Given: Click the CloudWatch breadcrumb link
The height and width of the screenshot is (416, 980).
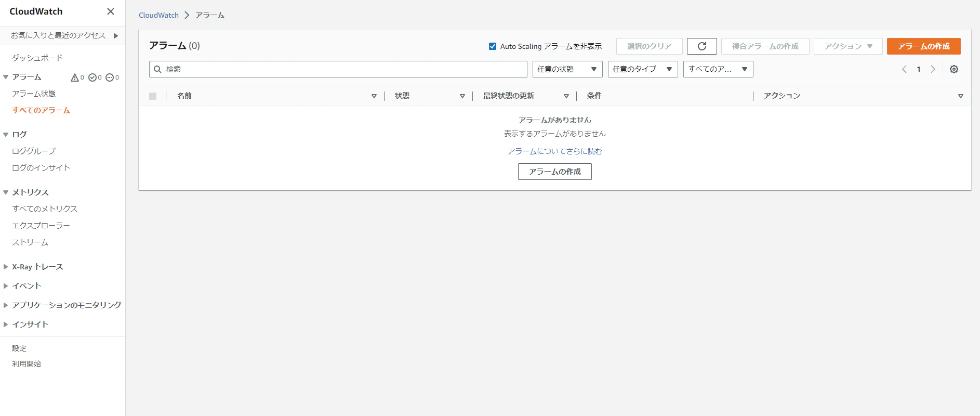Looking at the screenshot, I should [x=158, y=15].
